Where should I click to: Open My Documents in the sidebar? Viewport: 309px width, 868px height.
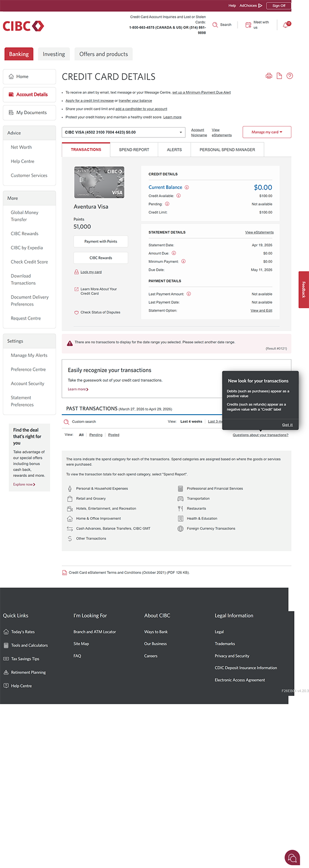pyautogui.click(x=29, y=112)
